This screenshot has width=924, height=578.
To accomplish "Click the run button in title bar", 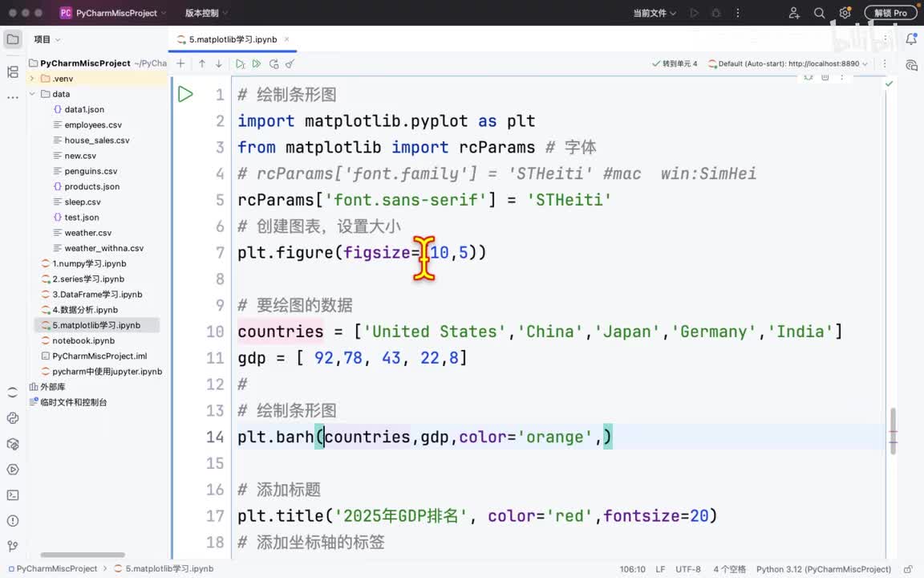I will [694, 13].
